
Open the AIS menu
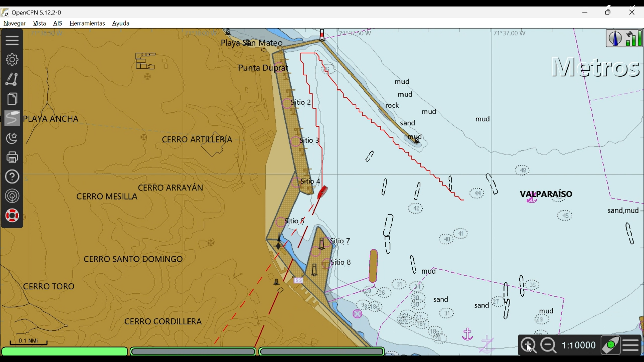[x=58, y=23]
